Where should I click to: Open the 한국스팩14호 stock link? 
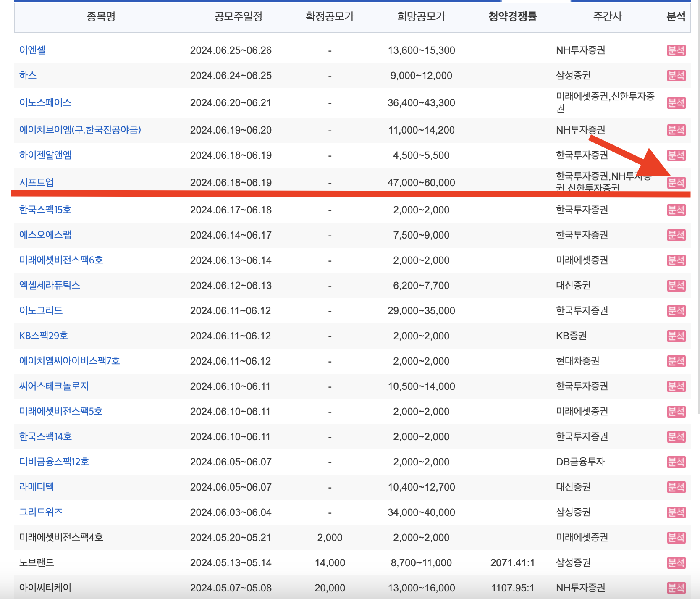[x=45, y=436]
